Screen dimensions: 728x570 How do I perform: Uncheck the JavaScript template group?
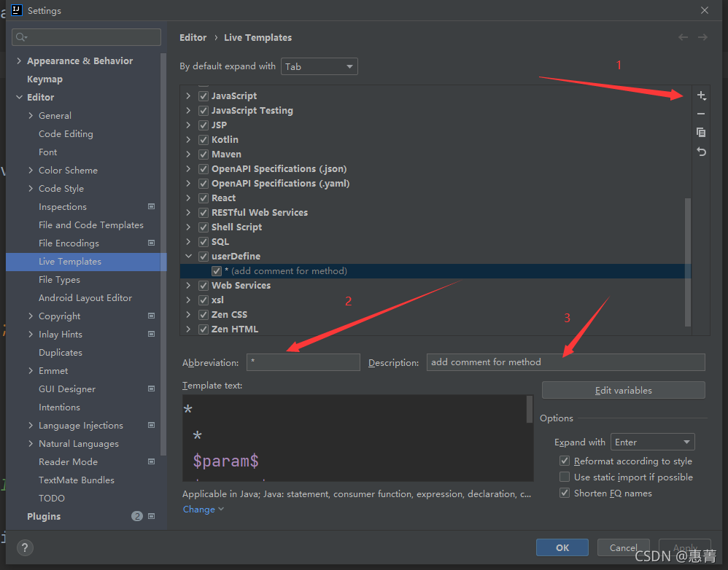point(204,96)
